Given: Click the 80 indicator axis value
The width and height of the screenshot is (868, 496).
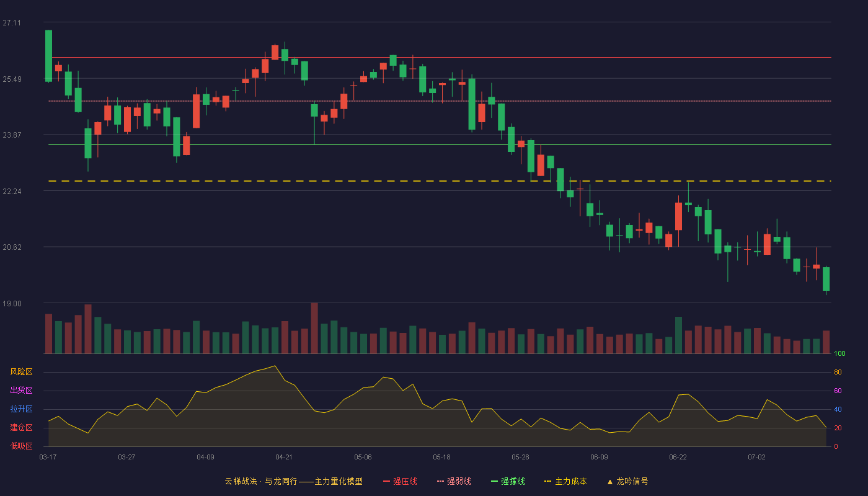Looking at the screenshot, I should click(x=838, y=373).
